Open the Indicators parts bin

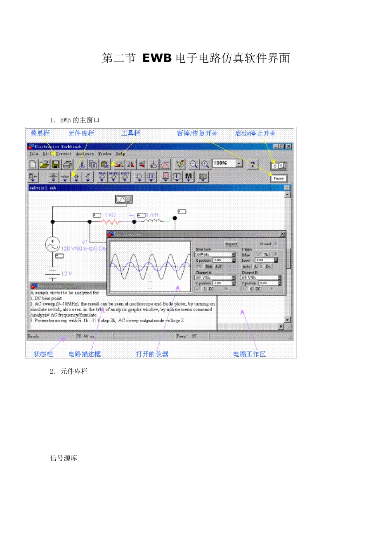(165, 177)
